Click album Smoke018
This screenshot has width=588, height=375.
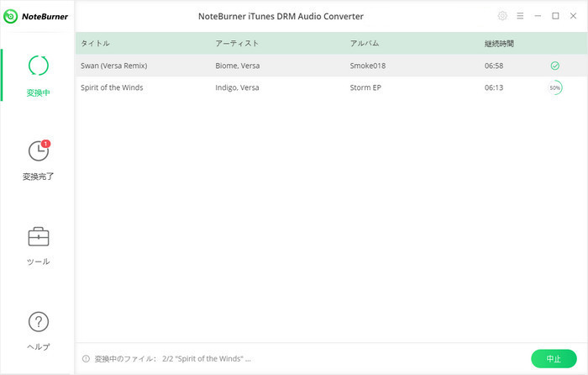point(368,66)
